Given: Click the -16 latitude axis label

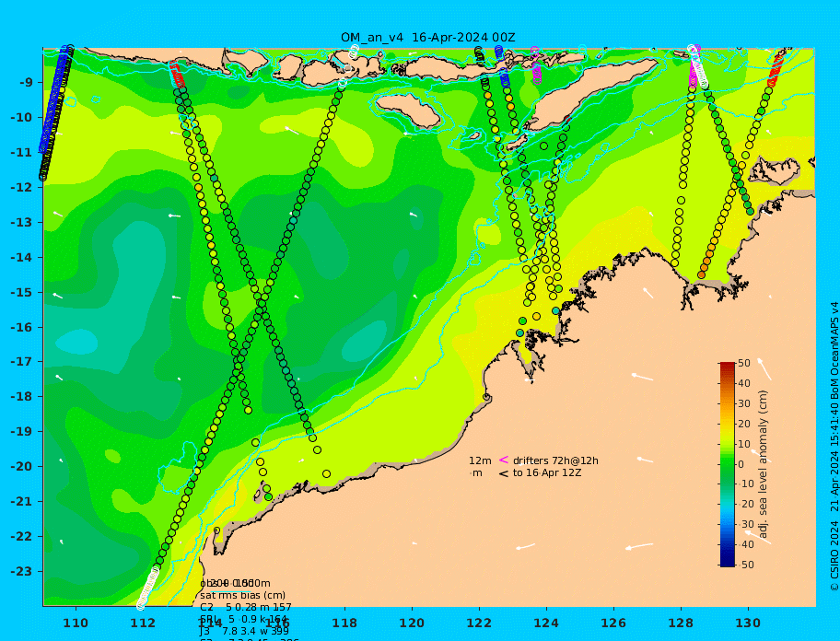Looking at the screenshot, I should (x=21, y=327).
